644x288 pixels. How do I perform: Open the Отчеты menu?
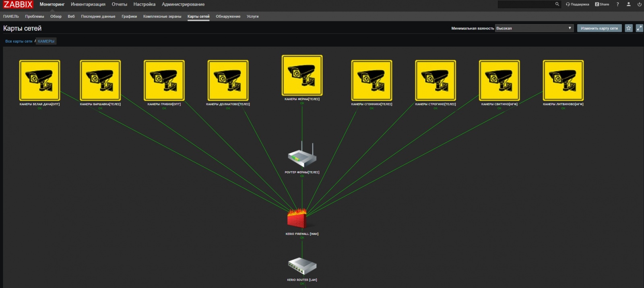pos(120,4)
